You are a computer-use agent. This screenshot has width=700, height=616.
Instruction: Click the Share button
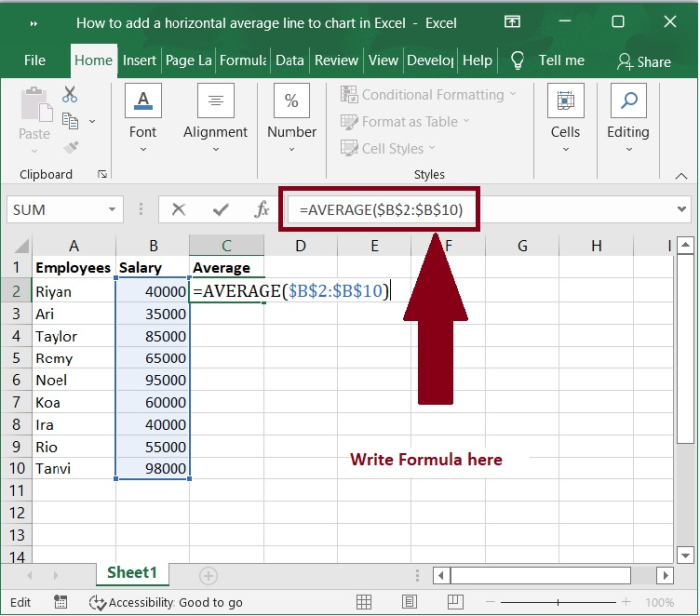point(644,61)
